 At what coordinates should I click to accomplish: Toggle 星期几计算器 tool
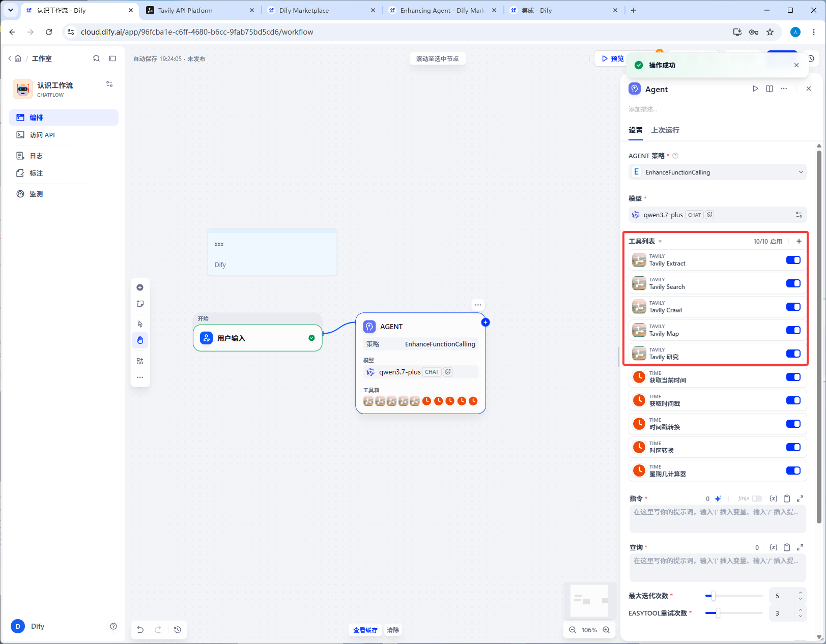pyautogui.click(x=793, y=471)
